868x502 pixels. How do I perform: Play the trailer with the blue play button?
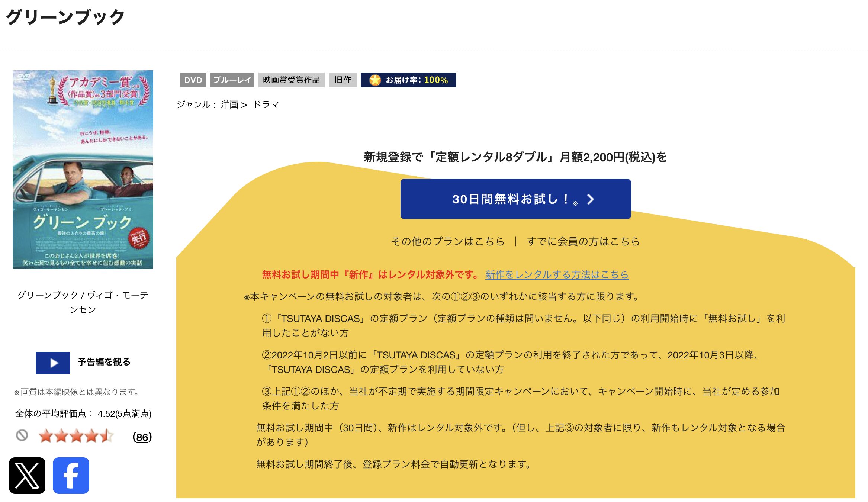53,363
